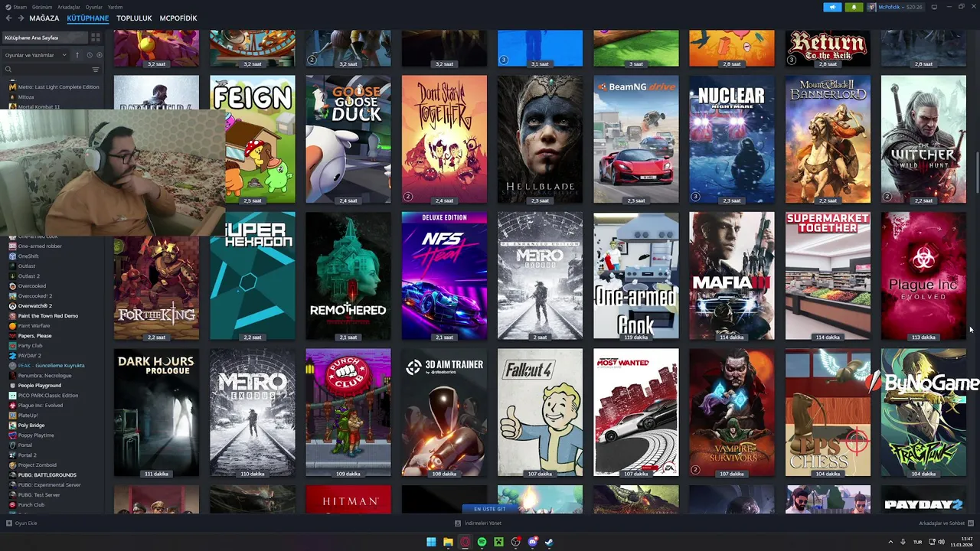Select Papers, Please in sidebar
Viewport: 980px width, 551px height.
point(35,336)
